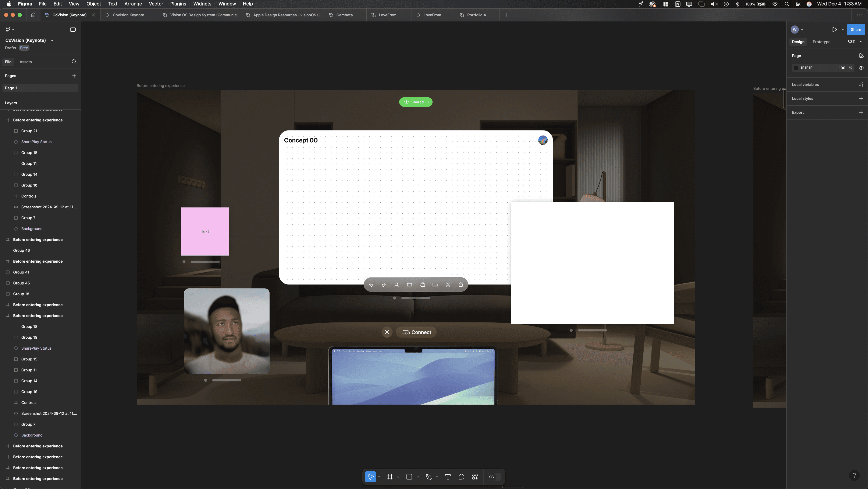This screenshot has height=489, width=868.
Task: Toggle Dev Mode code switch
Action: 492,476
